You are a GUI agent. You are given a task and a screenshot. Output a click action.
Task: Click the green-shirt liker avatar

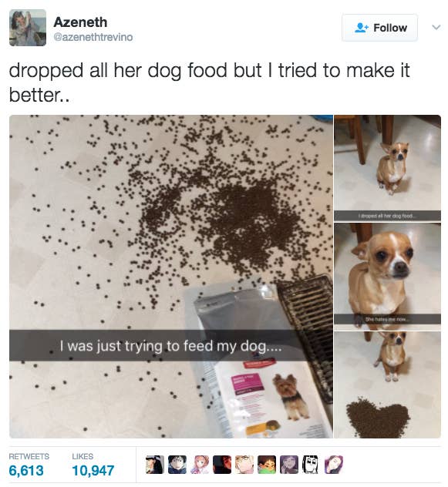click(x=267, y=465)
